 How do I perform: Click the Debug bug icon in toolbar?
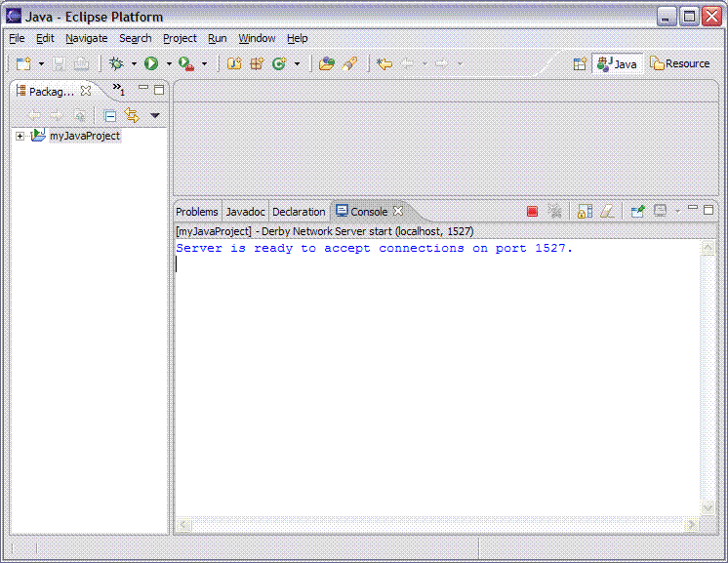(x=117, y=63)
